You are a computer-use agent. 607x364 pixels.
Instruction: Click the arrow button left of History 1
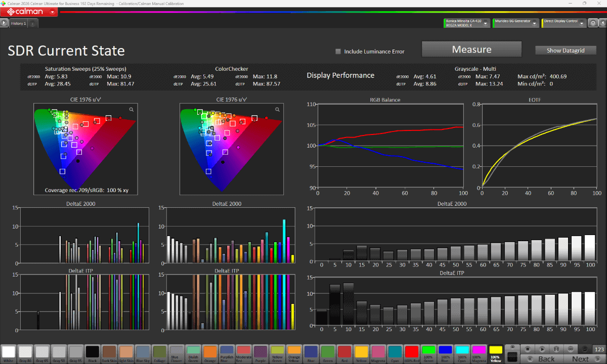click(x=4, y=23)
